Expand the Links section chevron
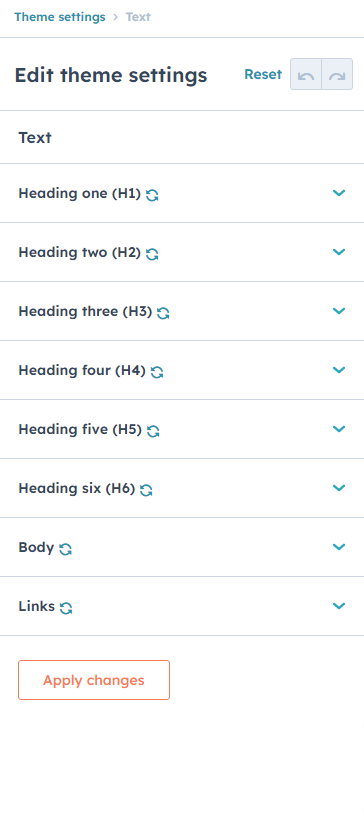This screenshot has width=364, height=832. (x=339, y=605)
